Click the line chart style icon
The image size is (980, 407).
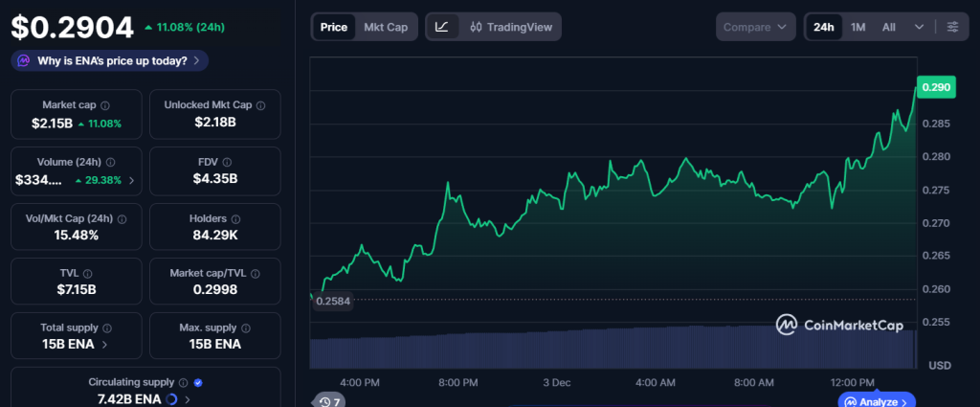(x=441, y=27)
